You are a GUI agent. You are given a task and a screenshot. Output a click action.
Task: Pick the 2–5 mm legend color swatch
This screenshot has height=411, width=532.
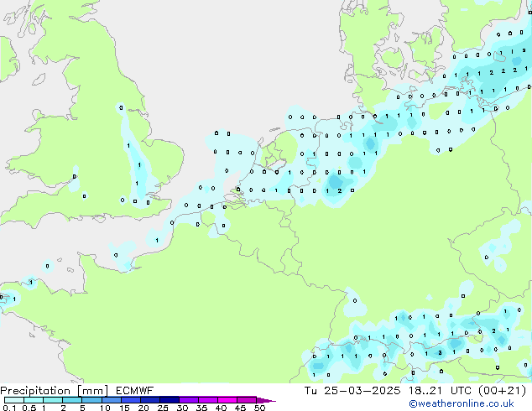[72, 400]
